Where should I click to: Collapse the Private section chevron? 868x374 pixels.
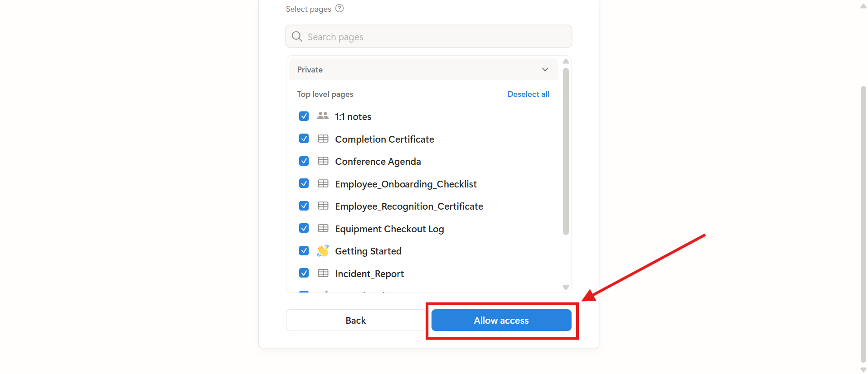tap(545, 70)
